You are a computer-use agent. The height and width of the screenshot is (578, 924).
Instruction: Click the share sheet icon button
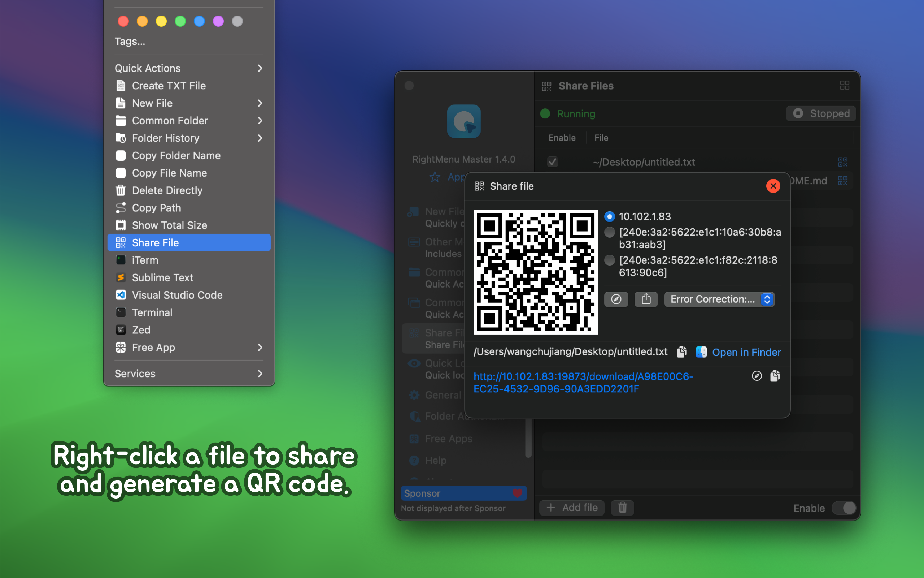click(646, 299)
